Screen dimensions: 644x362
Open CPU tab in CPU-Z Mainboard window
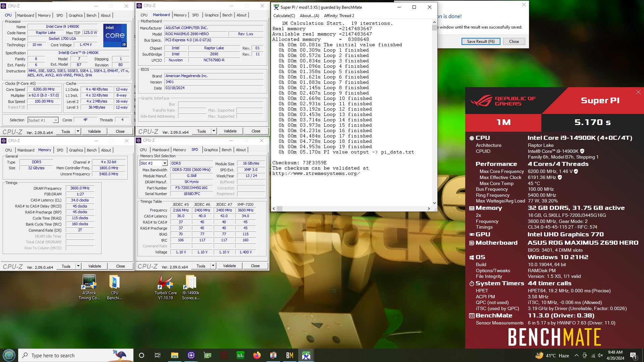click(144, 15)
